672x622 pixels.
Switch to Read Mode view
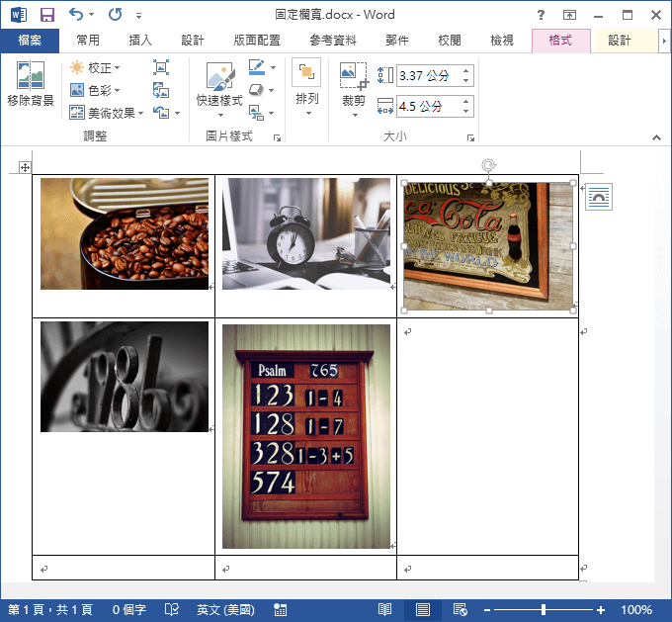click(x=384, y=610)
